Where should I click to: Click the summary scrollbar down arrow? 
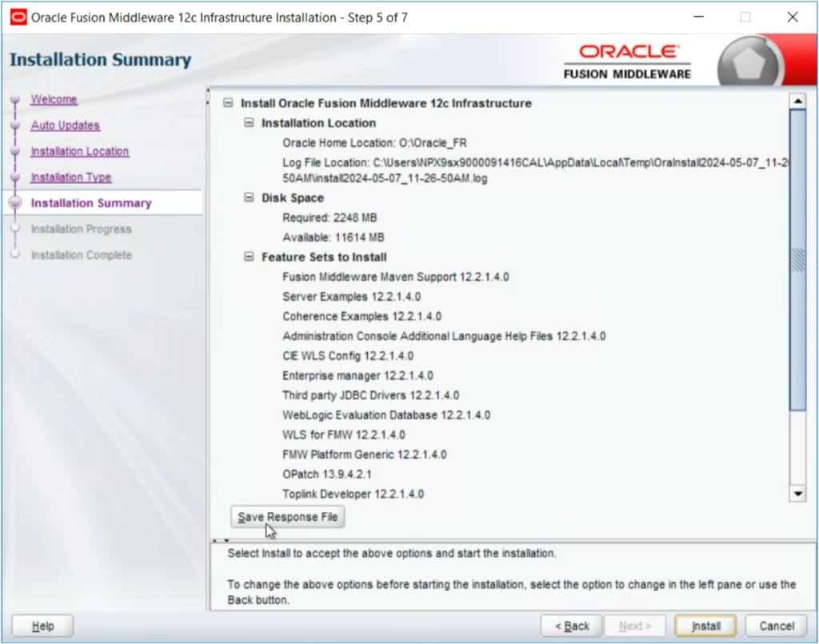click(797, 494)
